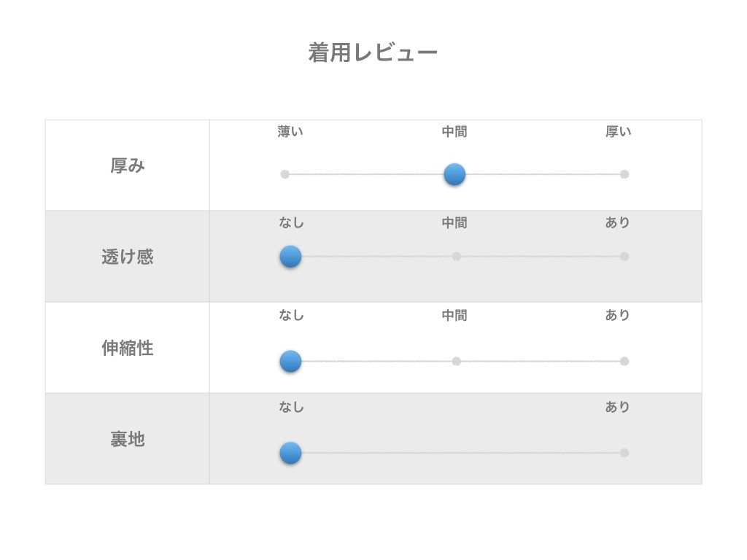Click the blue 裏地 slider handle

click(290, 453)
